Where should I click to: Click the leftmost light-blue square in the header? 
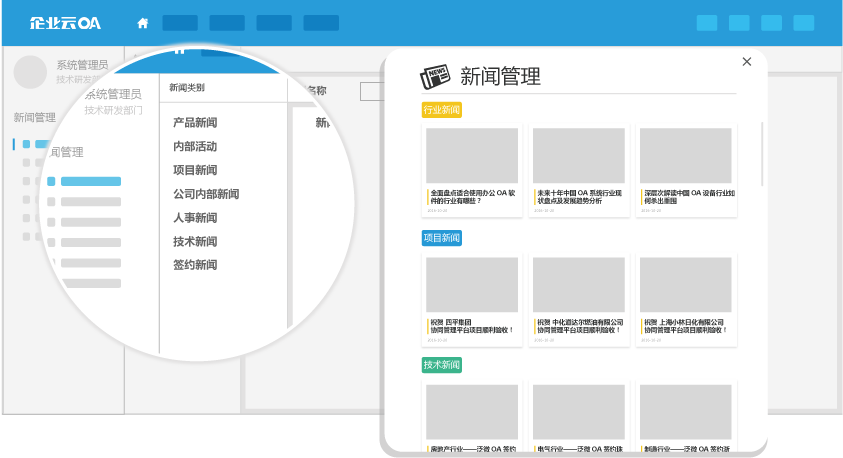pos(707,23)
